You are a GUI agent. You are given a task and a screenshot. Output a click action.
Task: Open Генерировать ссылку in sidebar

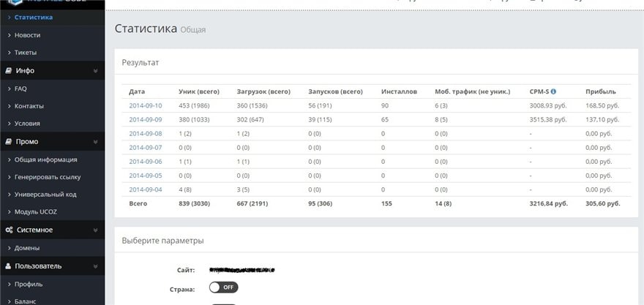tap(48, 177)
